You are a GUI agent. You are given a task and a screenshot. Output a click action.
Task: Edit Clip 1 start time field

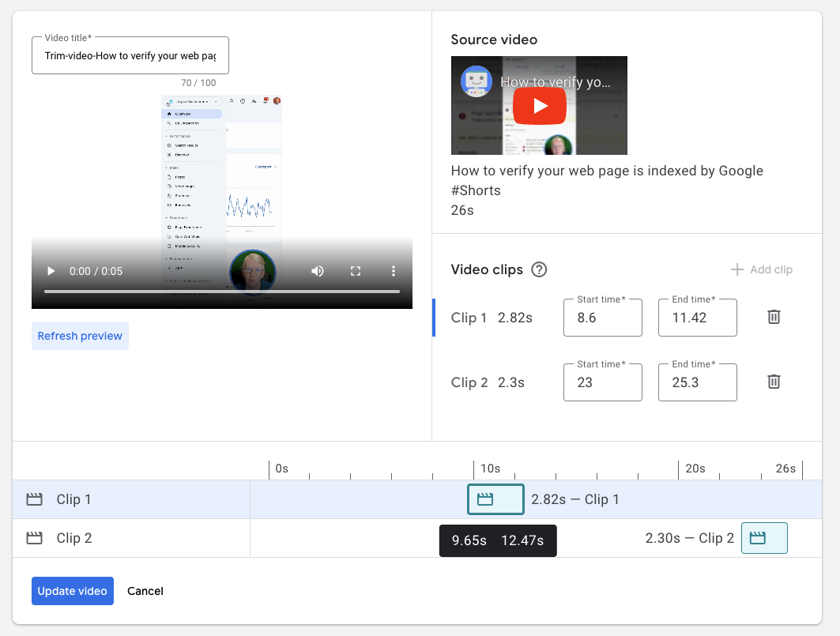click(603, 318)
